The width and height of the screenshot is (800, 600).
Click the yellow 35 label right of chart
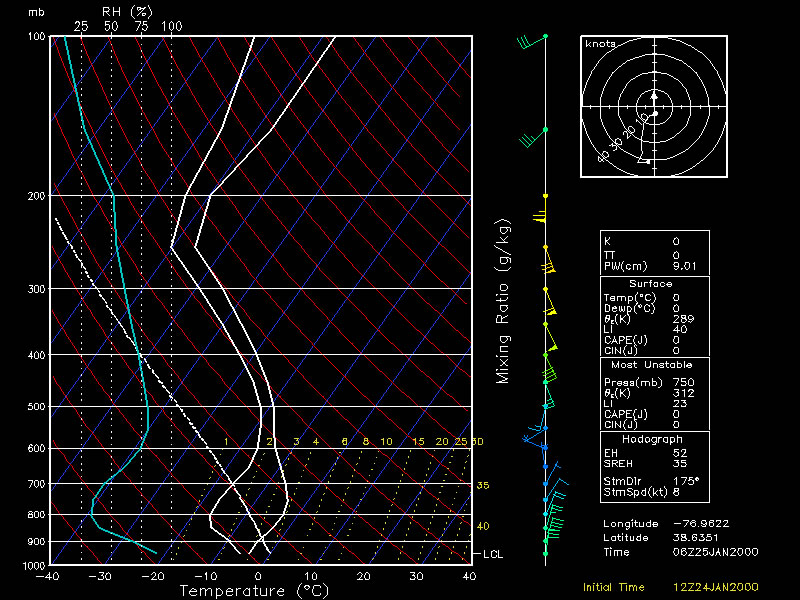[483, 485]
